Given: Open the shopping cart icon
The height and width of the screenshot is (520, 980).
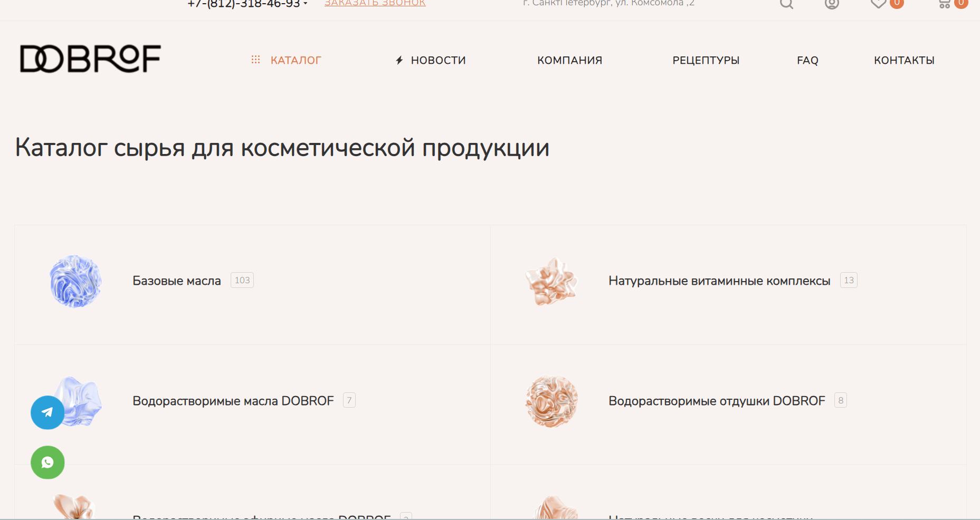Looking at the screenshot, I should [945, 4].
